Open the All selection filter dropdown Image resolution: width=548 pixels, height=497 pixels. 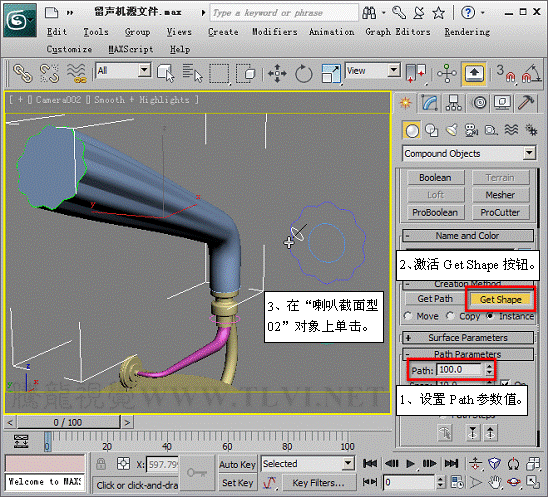pyautogui.click(x=144, y=70)
